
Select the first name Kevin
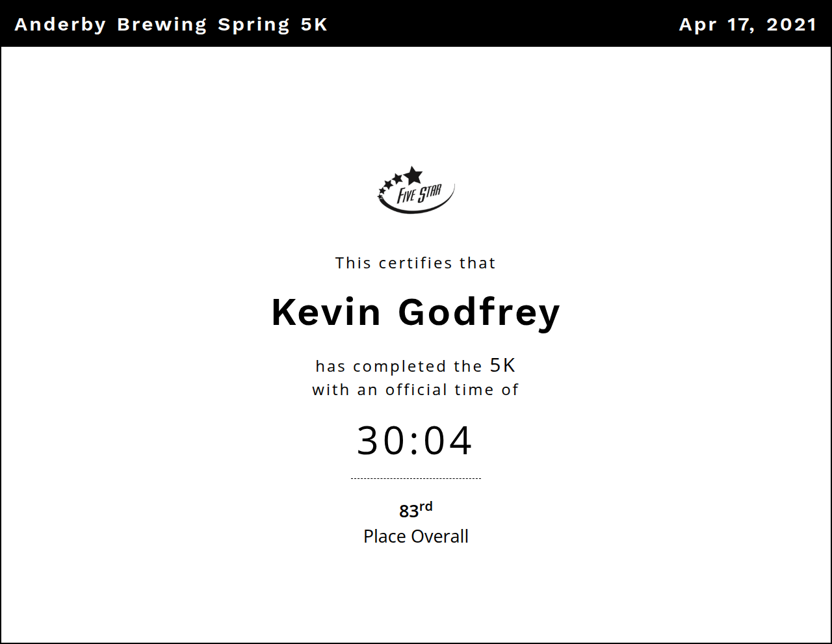(326, 313)
